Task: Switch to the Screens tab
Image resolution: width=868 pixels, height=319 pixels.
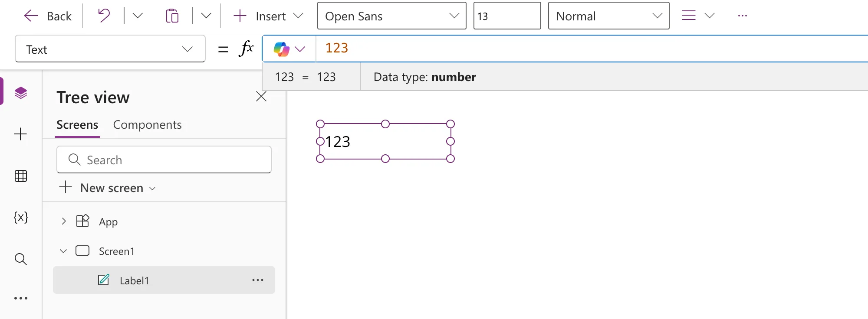Action: [77, 125]
